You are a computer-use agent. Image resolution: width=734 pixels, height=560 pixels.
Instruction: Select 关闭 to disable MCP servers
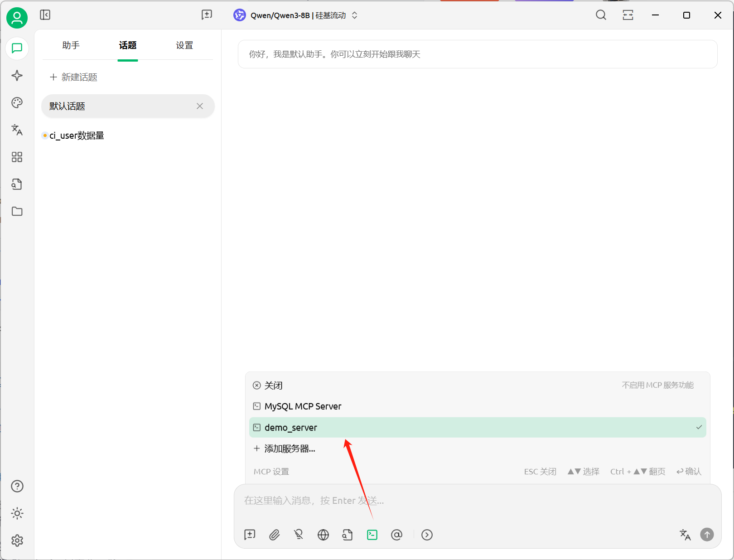[273, 386]
